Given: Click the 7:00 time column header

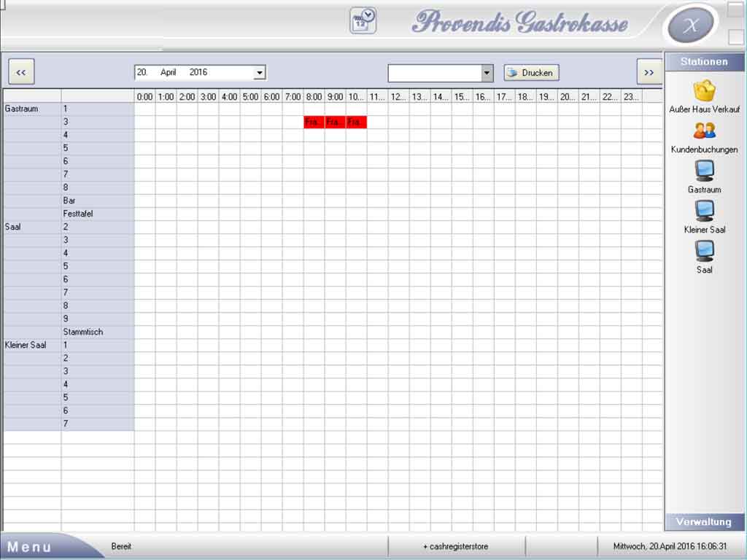Looking at the screenshot, I should (x=293, y=97).
